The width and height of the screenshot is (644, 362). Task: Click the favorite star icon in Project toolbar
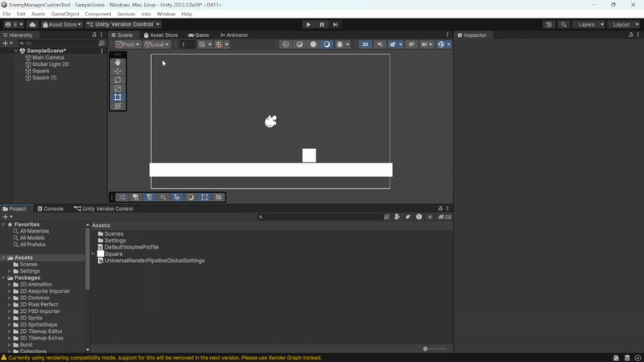[430, 216]
